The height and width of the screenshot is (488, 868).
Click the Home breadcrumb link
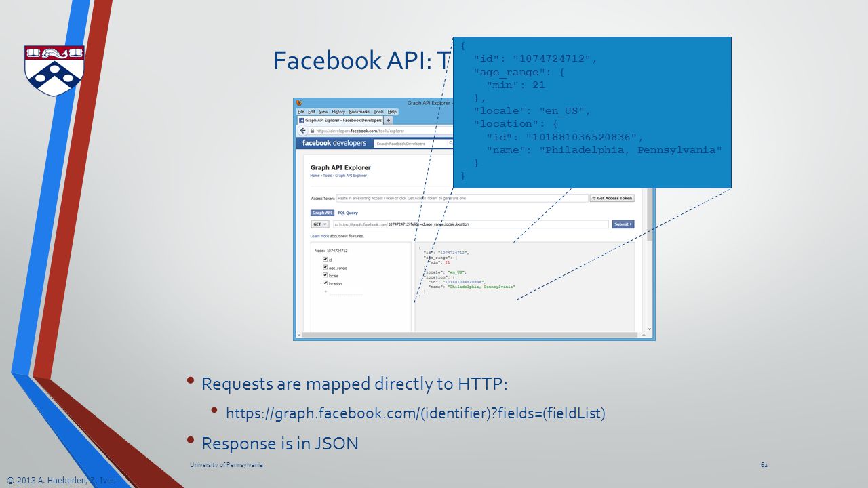315,176
